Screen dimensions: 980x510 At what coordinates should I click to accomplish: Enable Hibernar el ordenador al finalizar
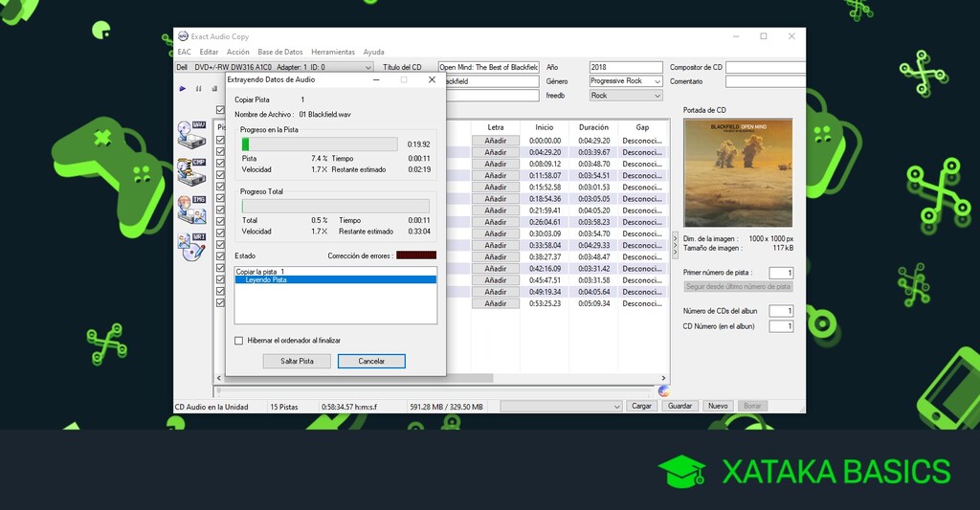point(239,341)
